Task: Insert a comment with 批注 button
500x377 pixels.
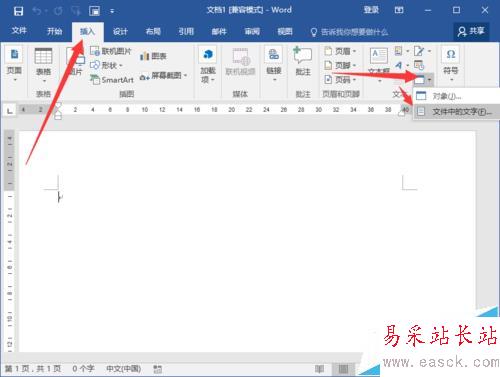Action: pos(303,62)
